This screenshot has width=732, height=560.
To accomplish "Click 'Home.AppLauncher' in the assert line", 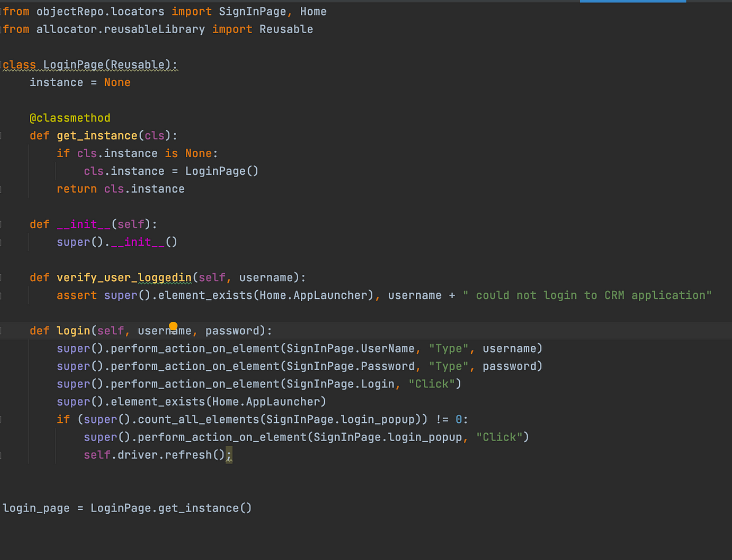I will [x=313, y=295].
